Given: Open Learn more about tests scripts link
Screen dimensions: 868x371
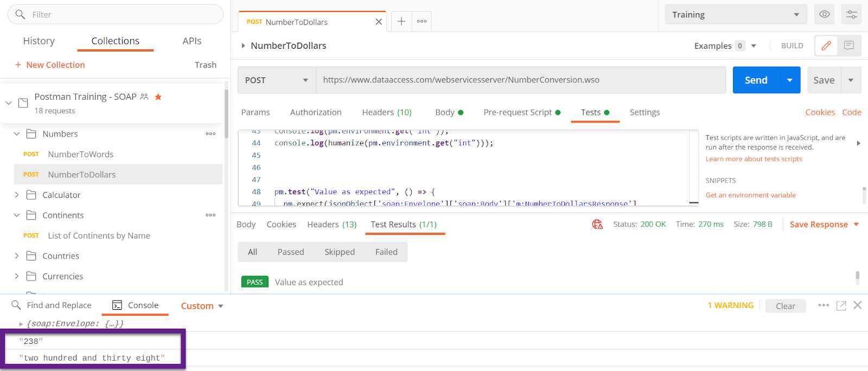Looking at the screenshot, I should 754,159.
